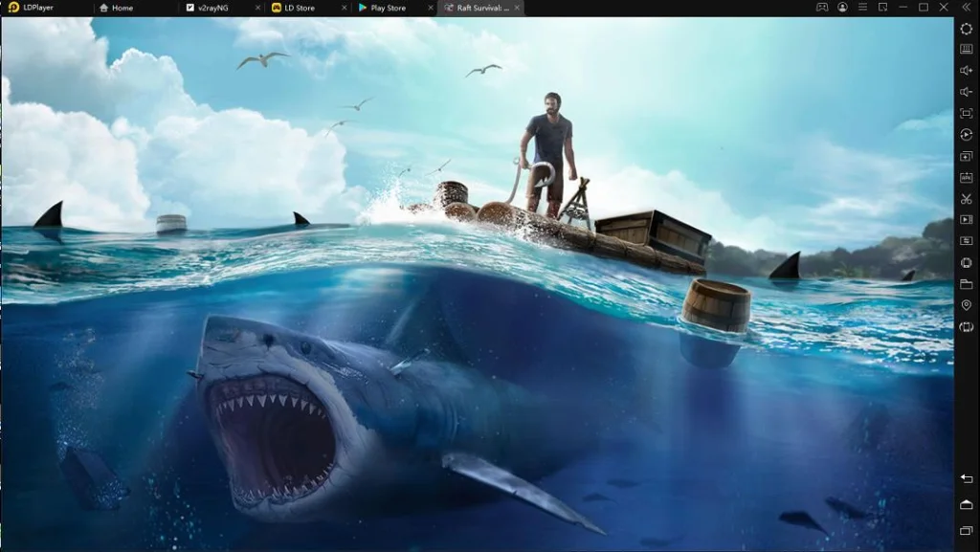Viewport: 980px width, 552px height.
Task: Increase volume with speaker plus icon
Action: point(967,71)
